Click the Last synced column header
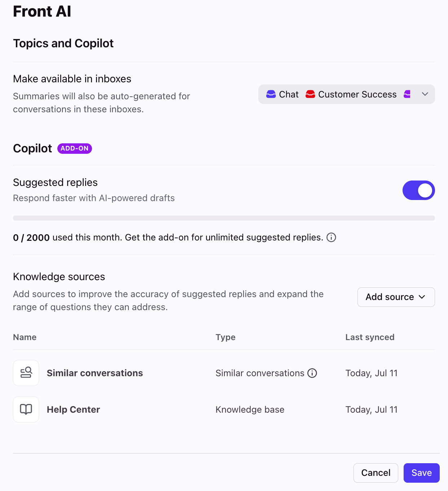Viewport: 448px width, 491px height. click(x=370, y=337)
